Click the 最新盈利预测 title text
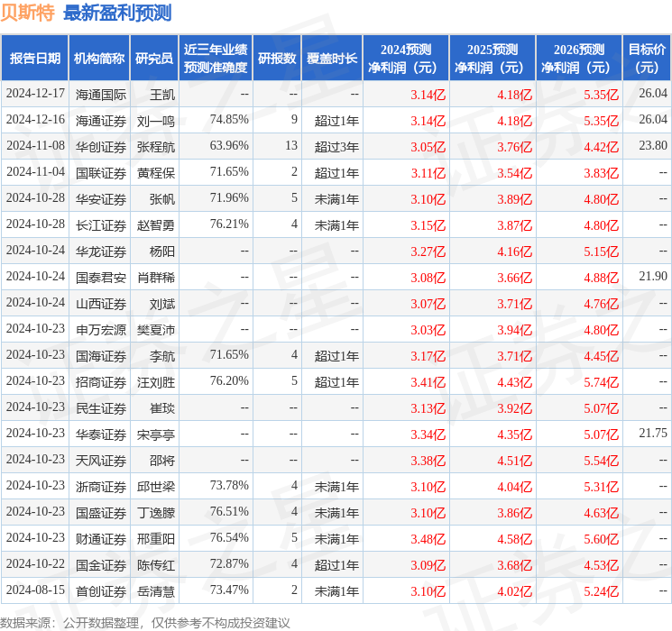 (x=117, y=13)
